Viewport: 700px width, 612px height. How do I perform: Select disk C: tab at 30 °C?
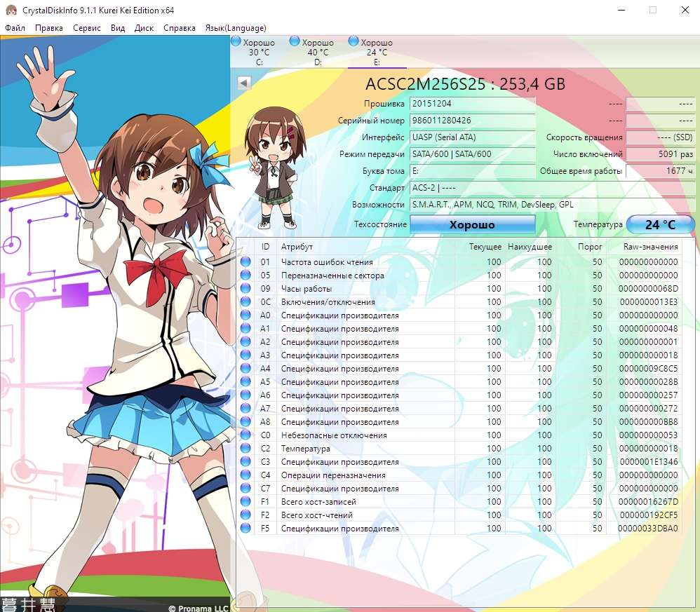pos(259,52)
